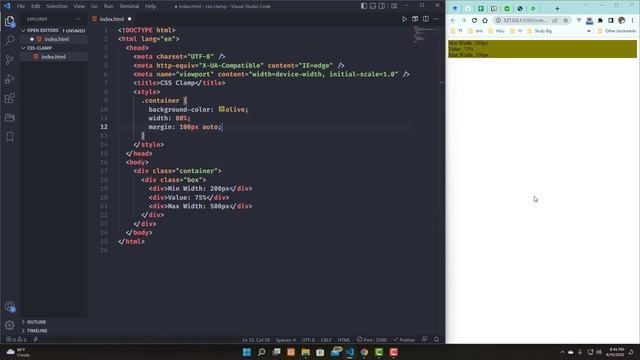Image resolution: width=640 pixels, height=360 pixels.
Task: Open Chrome three-dot menu
Action: (x=633, y=20)
